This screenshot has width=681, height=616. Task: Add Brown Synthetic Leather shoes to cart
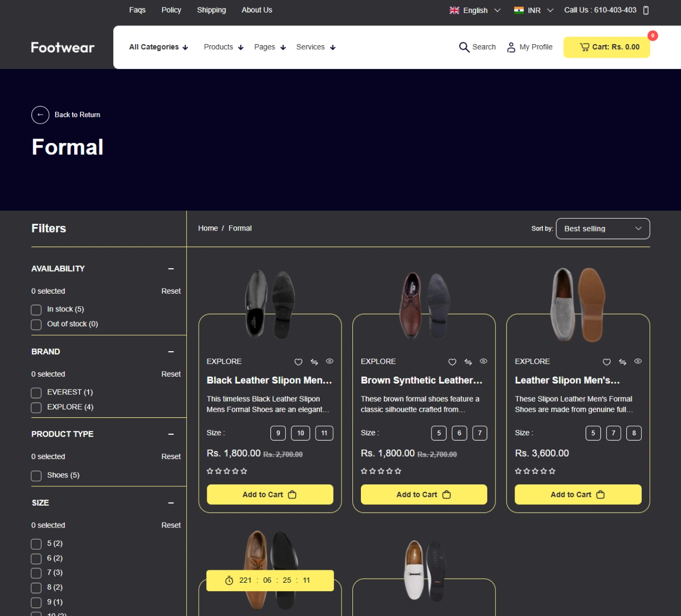424,495
